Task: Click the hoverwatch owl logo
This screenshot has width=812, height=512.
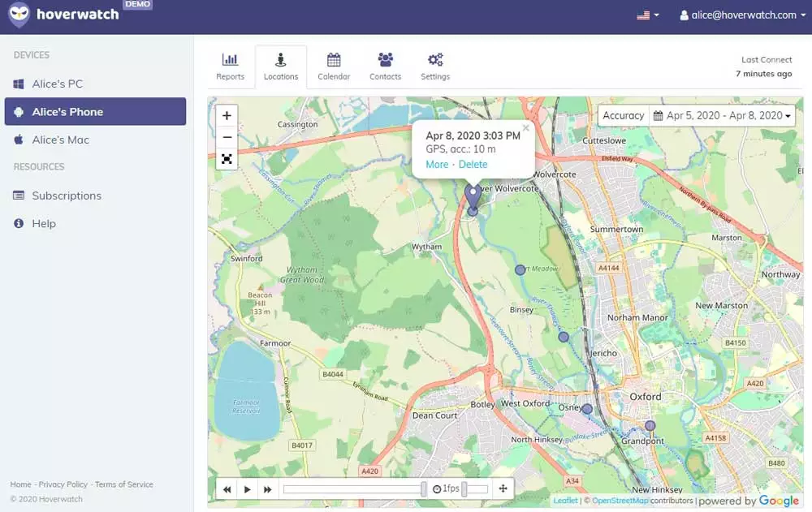Action: tap(19, 14)
